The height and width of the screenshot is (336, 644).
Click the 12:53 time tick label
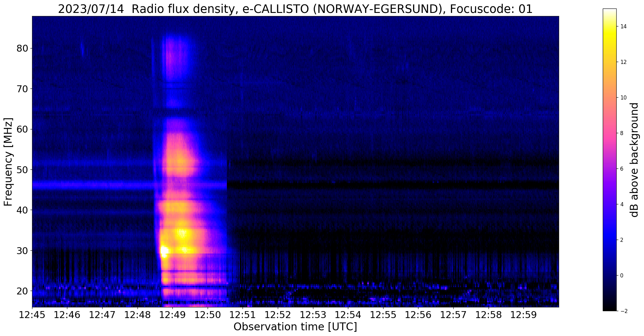(313, 314)
